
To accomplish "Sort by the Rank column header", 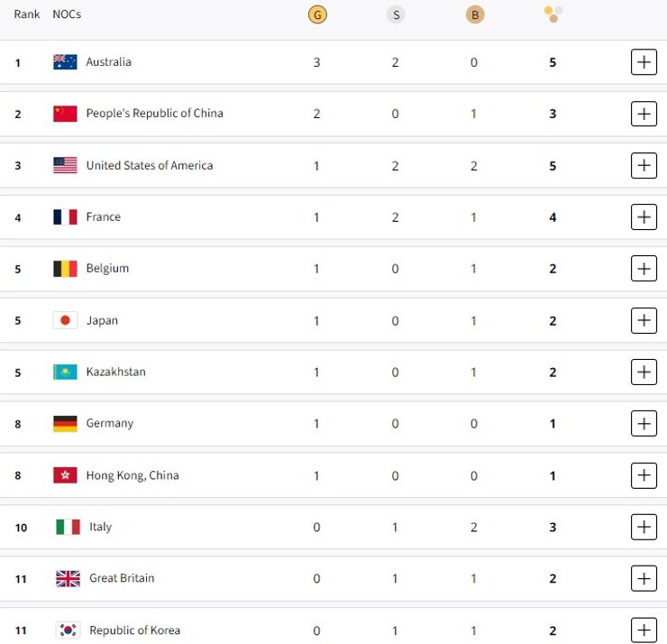I will point(27,14).
